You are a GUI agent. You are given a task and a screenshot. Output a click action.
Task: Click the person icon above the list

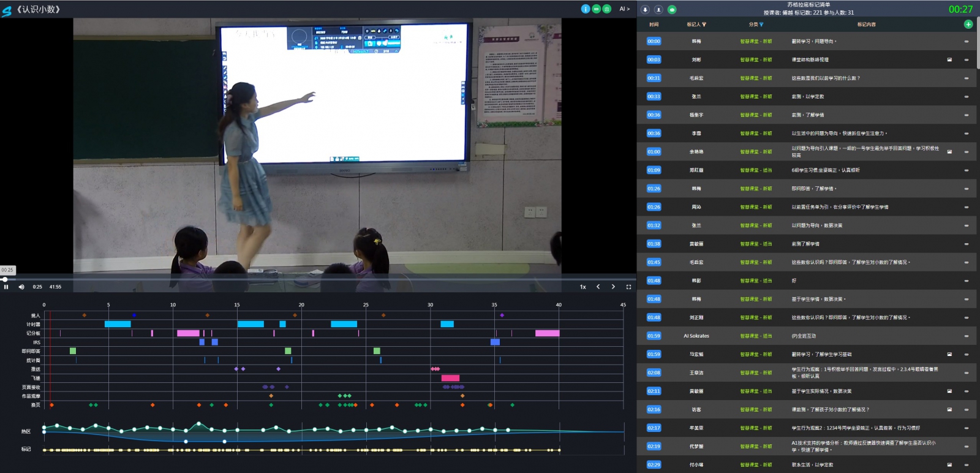pyautogui.click(x=658, y=9)
